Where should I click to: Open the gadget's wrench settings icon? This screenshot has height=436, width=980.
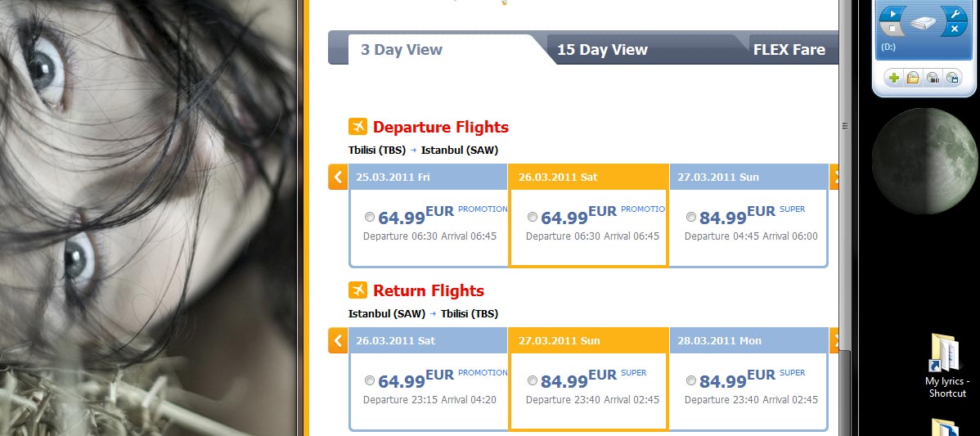tap(955, 14)
